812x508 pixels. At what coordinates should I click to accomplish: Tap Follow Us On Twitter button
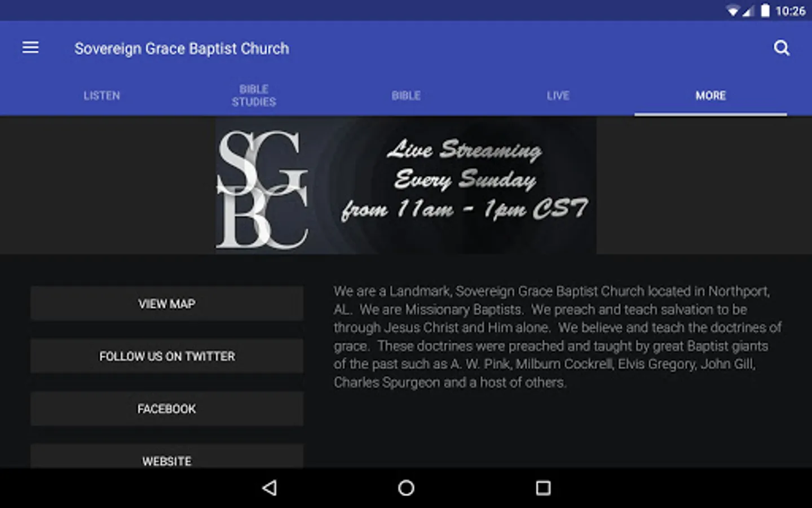point(167,356)
